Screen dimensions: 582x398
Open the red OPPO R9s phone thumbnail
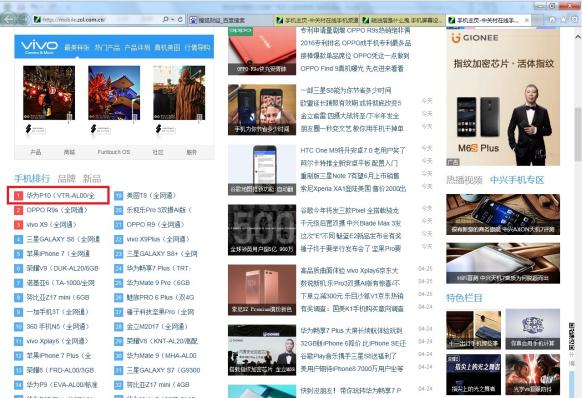pos(262,50)
